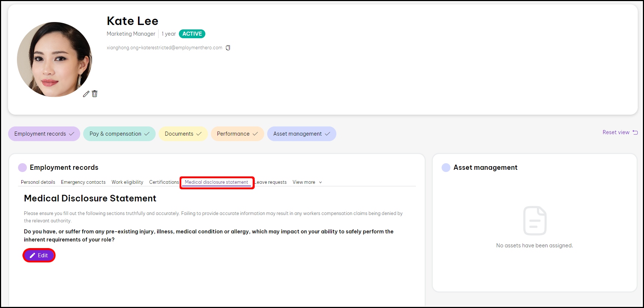Go to the Certifications tab
Image resolution: width=644 pixels, height=308 pixels.
click(x=164, y=182)
